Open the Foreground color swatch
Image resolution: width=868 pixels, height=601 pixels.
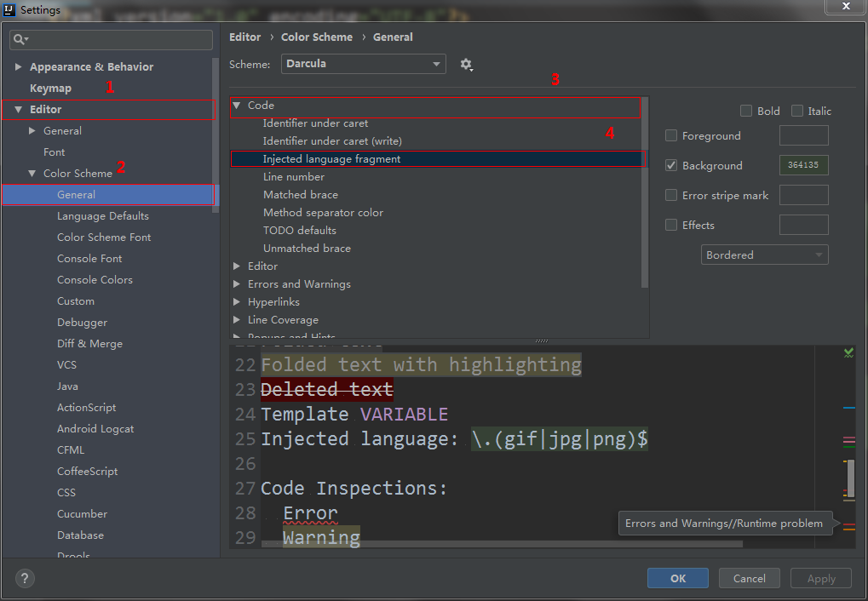[803, 135]
